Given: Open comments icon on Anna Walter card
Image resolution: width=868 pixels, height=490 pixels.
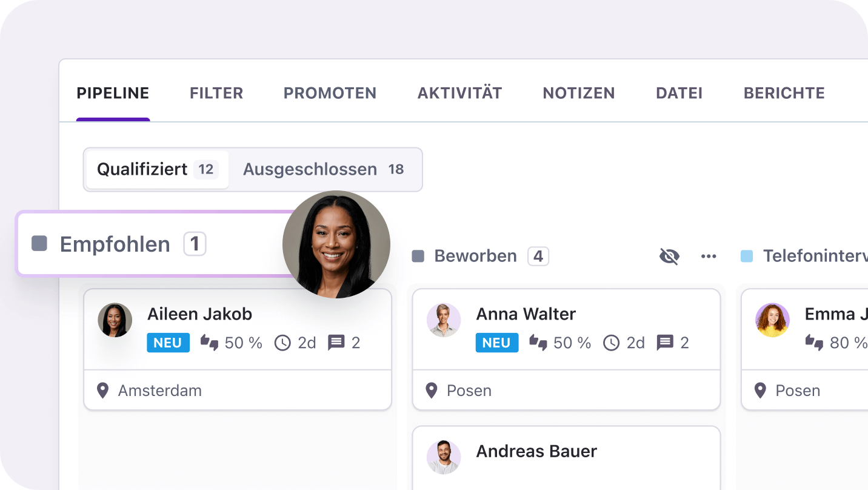Looking at the screenshot, I should pos(665,343).
